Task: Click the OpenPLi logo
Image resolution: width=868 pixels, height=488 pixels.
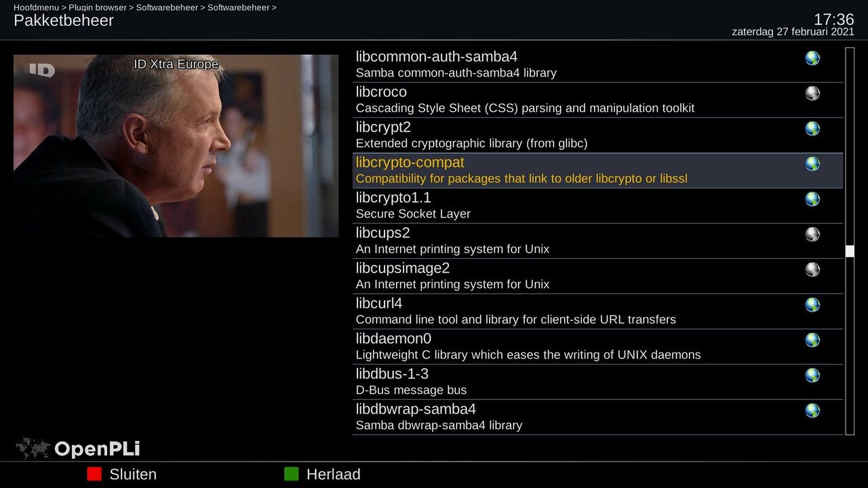Action: tap(78, 449)
